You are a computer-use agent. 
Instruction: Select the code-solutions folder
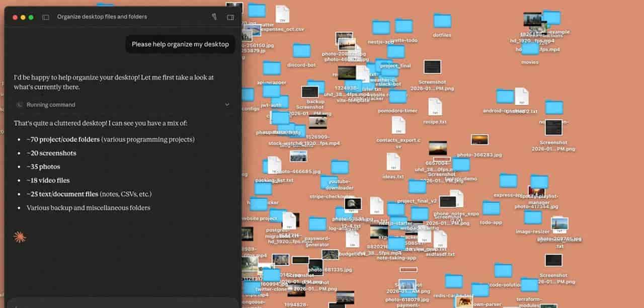tap(503, 271)
